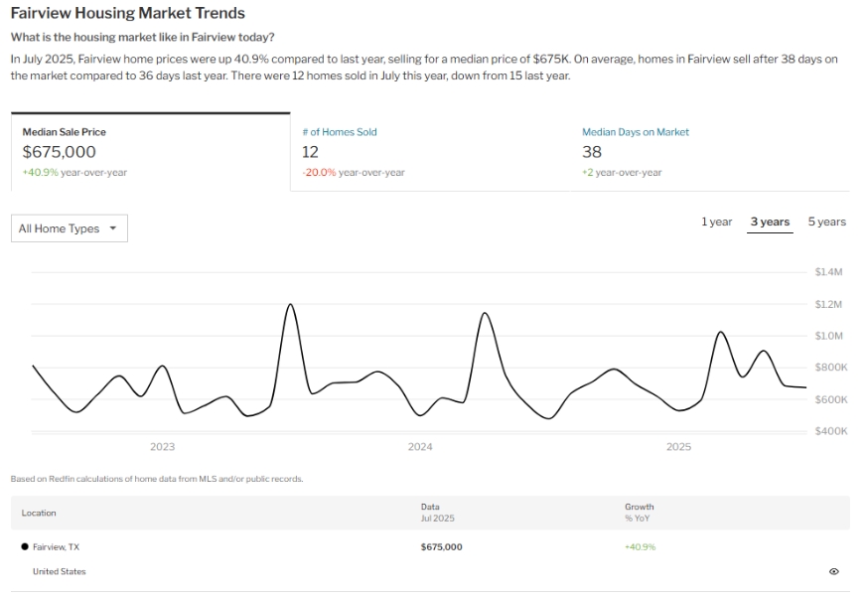This screenshot has height=599, width=868.
Task: Click the 2024 price spike on the chart line
Action: [x=484, y=314]
